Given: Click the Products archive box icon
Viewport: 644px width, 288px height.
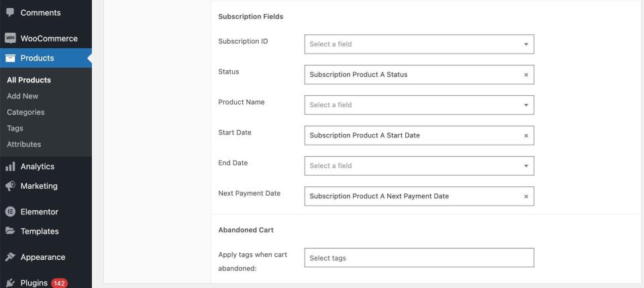Looking at the screenshot, I should coord(10,58).
